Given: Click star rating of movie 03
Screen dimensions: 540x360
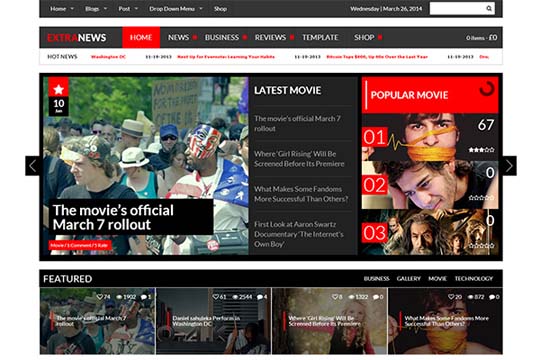Looking at the screenshot, I should tap(481, 246).
